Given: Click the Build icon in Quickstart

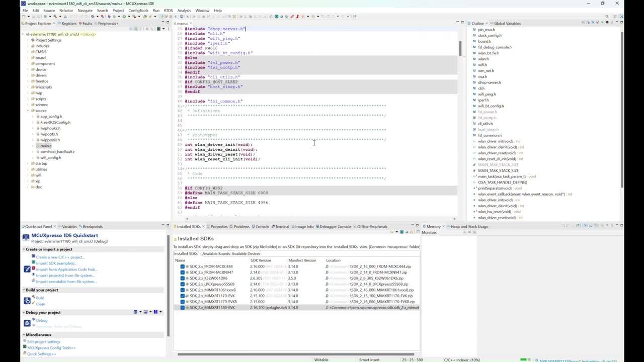Looking at the screenshot, I should [27, 301].
